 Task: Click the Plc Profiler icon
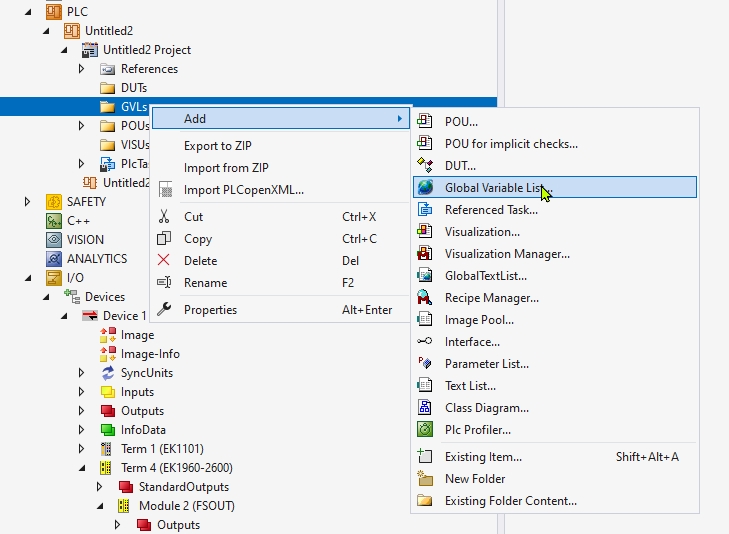point(424,429)
